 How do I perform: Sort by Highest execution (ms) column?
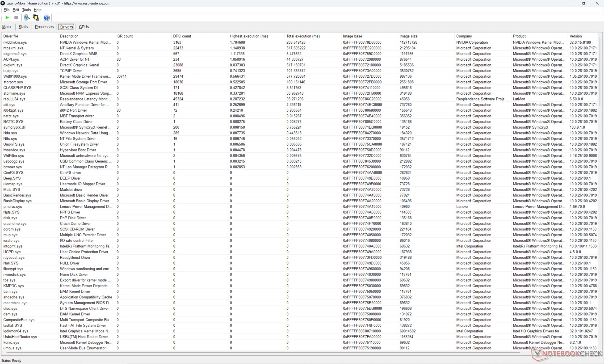pos(249,36)
